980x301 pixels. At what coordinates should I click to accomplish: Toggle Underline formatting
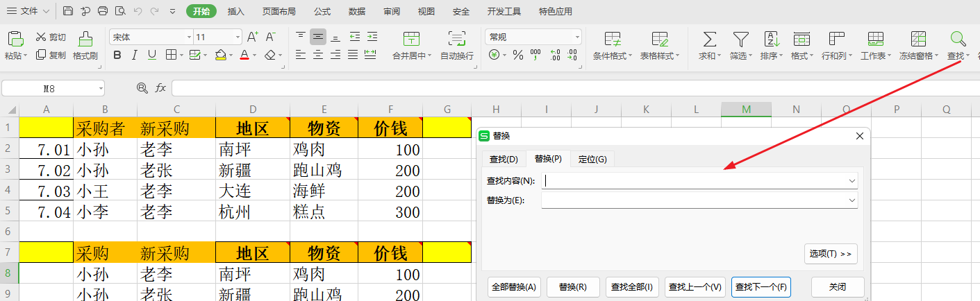(151, 55)
